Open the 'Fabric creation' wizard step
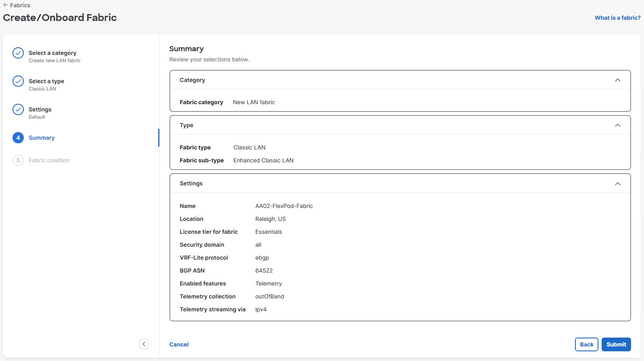 click(x=49, y=160)
